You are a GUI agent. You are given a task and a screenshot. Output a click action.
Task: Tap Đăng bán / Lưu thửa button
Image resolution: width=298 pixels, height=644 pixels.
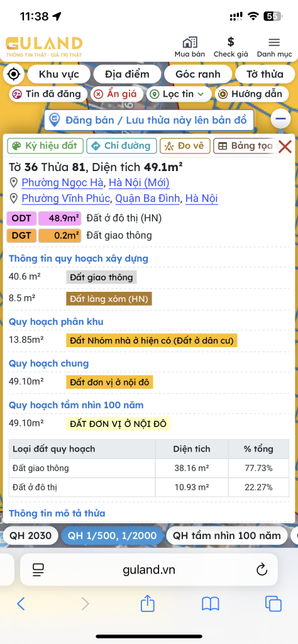coord(148,120)
